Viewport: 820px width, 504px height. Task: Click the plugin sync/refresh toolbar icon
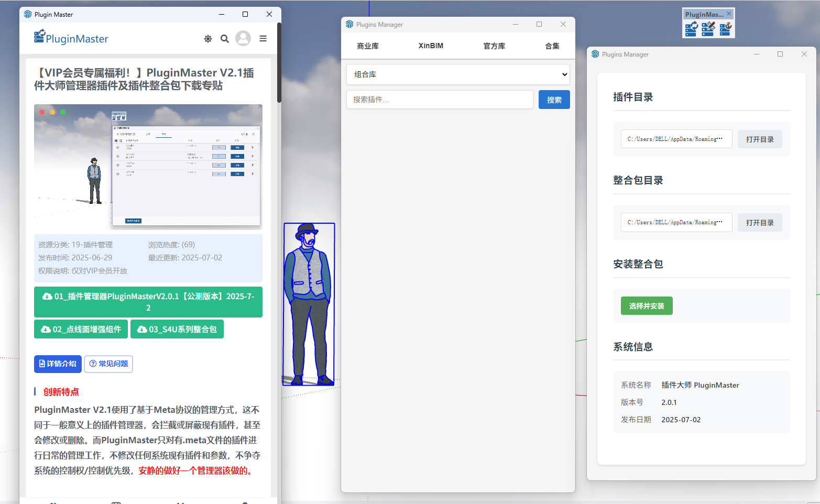tap(691, 29)
